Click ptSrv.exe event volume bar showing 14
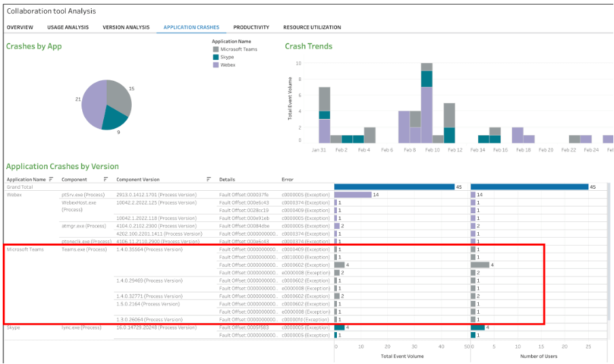The width and height of the screenshot is (614, 364). pos(353,194)
